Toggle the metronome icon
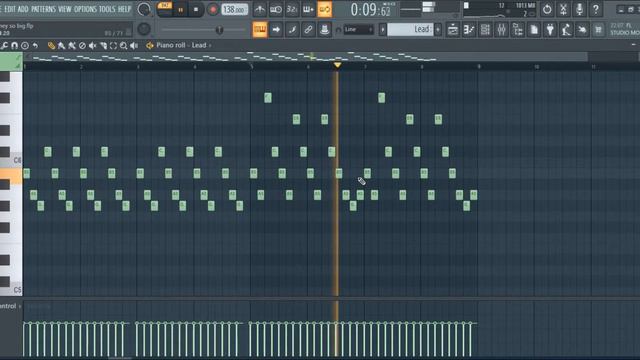Screen dimensions: 640x360 click(x=260, y=9)
